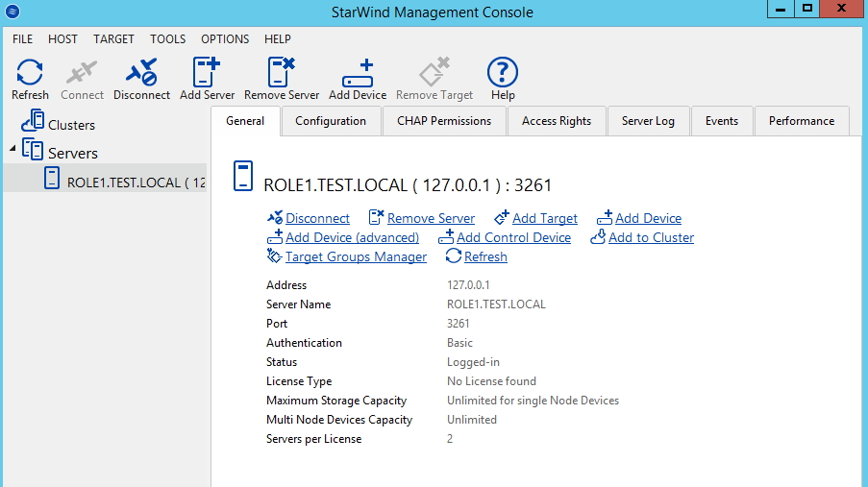Switch to the CHAP Permissions tab
The height and width of the screenshot is (487, 868).
[444, 121]
